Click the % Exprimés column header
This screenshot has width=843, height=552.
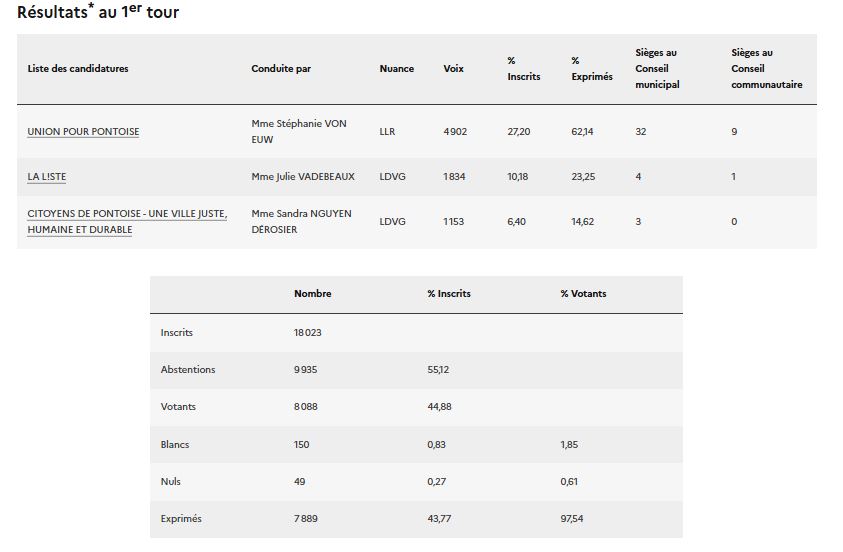coord(592,69)
